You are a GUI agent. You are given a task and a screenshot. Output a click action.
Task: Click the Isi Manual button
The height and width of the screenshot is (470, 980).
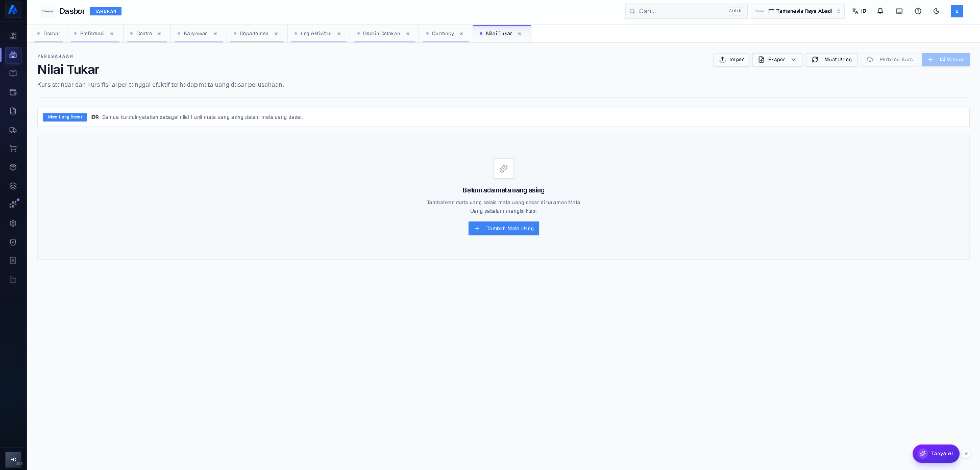[x=946, y=60]
